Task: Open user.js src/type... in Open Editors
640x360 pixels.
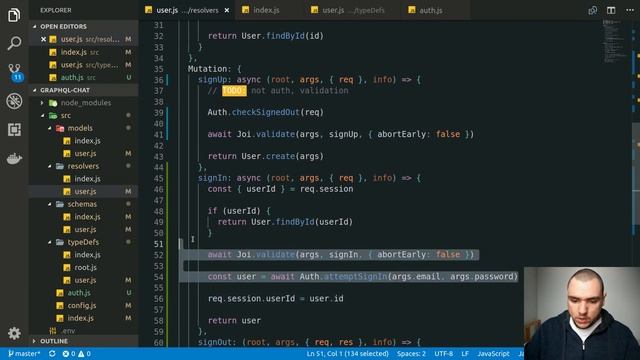Action: coord(84,65)
